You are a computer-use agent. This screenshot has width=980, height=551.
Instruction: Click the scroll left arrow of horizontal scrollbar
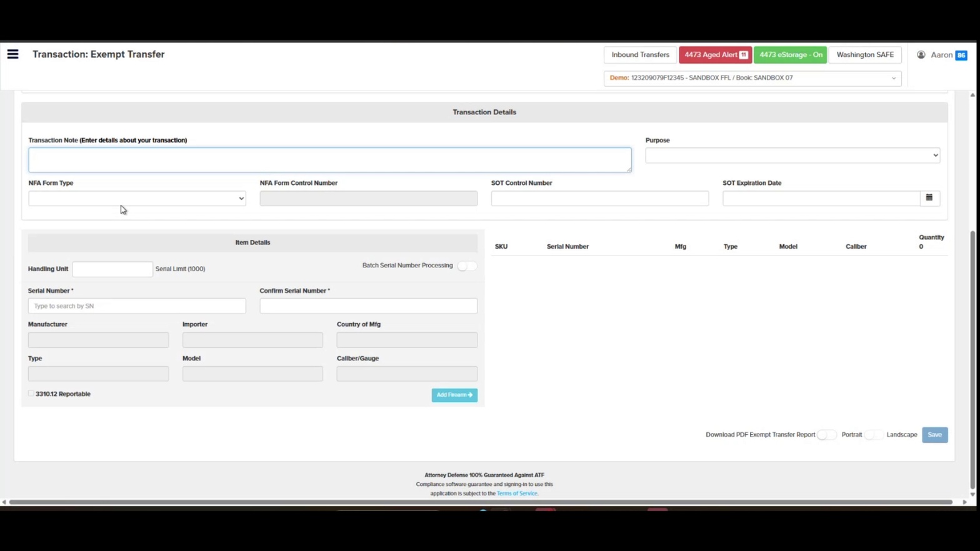(x=4, y=502)
